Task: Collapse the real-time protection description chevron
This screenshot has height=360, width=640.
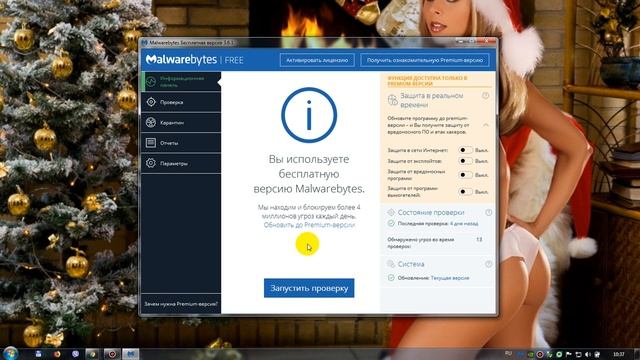Action: pyautogui.click(x=486, y=125)
